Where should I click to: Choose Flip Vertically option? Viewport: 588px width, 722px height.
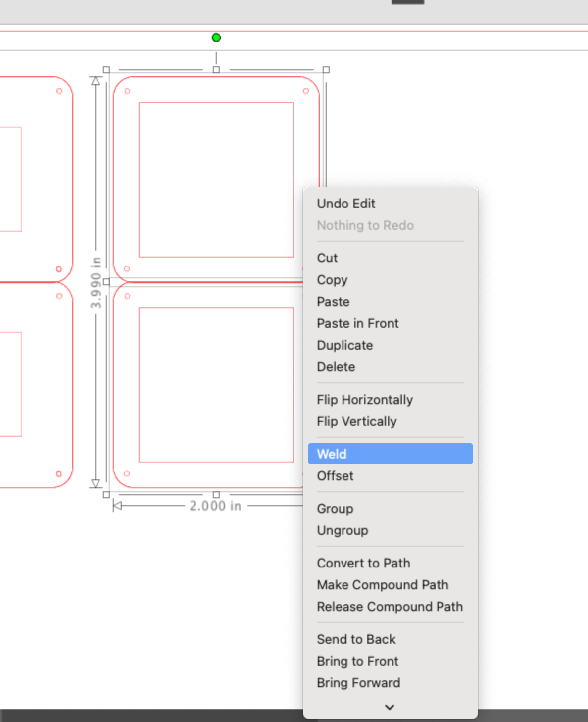tap(357, 421)
